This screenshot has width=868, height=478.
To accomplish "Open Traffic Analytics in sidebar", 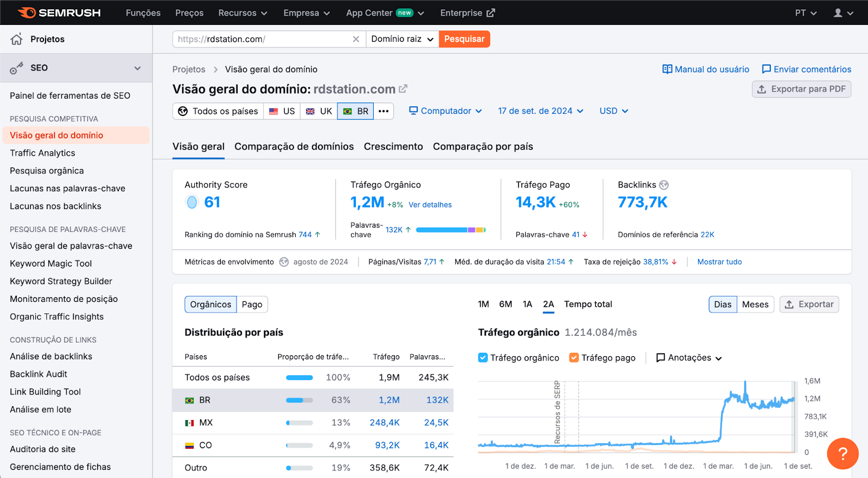I will click(x=42, y=153).
